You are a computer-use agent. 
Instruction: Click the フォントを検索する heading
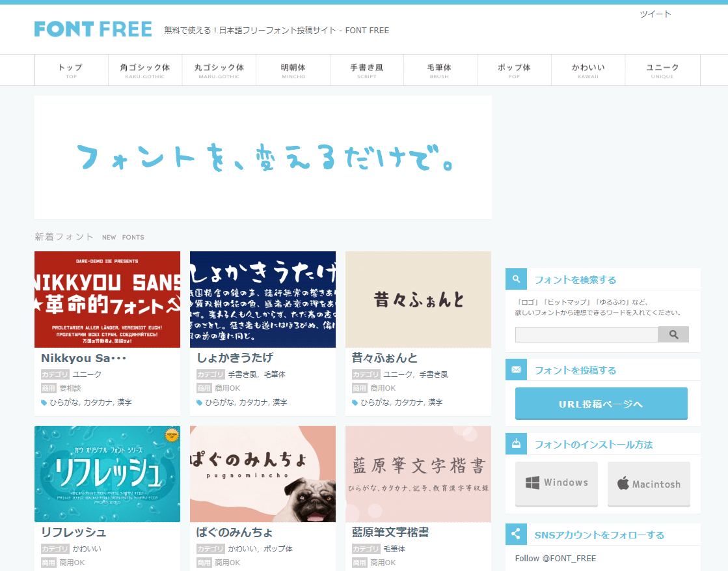(575, 280)
